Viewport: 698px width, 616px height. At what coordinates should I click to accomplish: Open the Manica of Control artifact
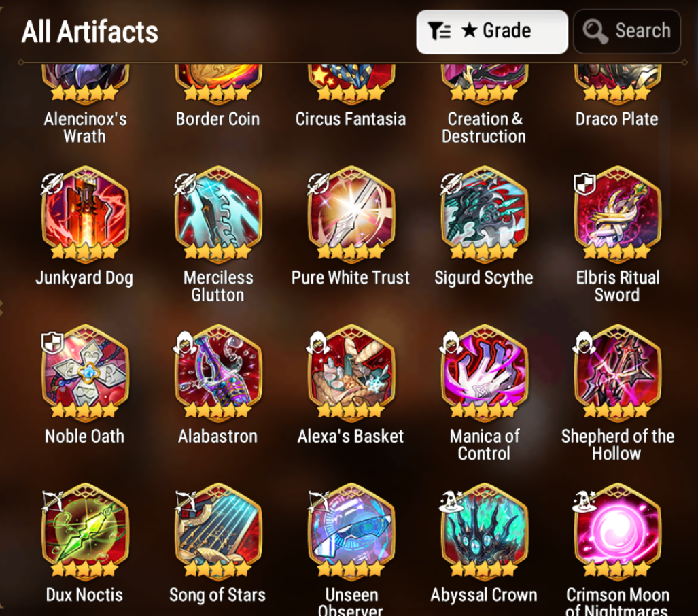[x=484, y=373]
